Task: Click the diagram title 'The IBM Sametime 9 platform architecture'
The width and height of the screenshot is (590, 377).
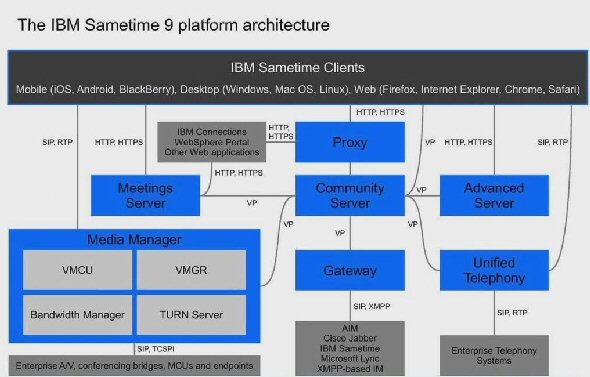Action: (173, 25)
